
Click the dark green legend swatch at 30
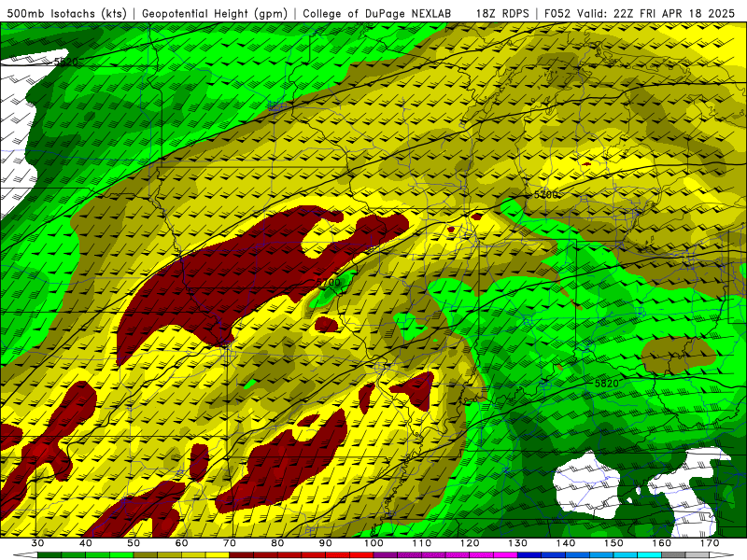(x=49, y=555)
